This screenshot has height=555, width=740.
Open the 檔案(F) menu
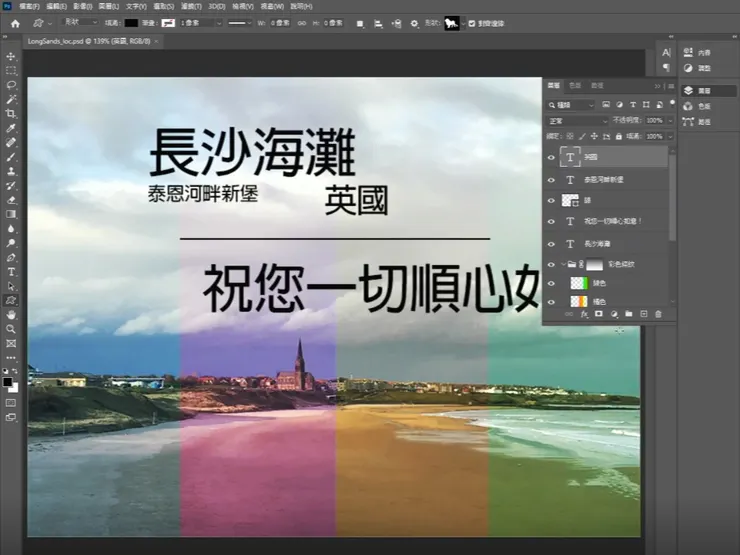29,6
